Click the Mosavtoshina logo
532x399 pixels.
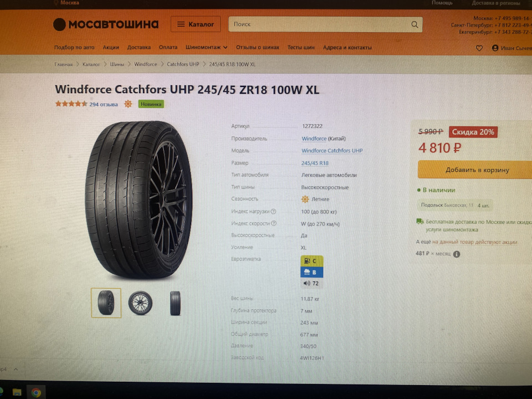tap(105, 24)
